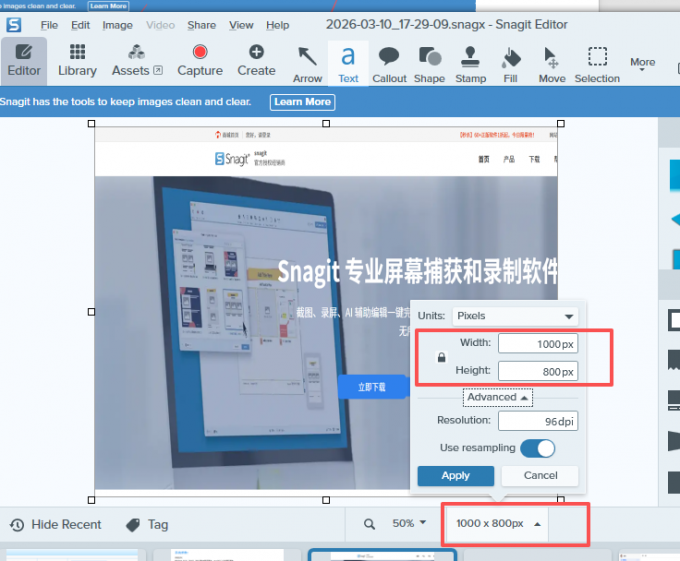
Task: Pick the Shape tool
Action: [429, 61]
